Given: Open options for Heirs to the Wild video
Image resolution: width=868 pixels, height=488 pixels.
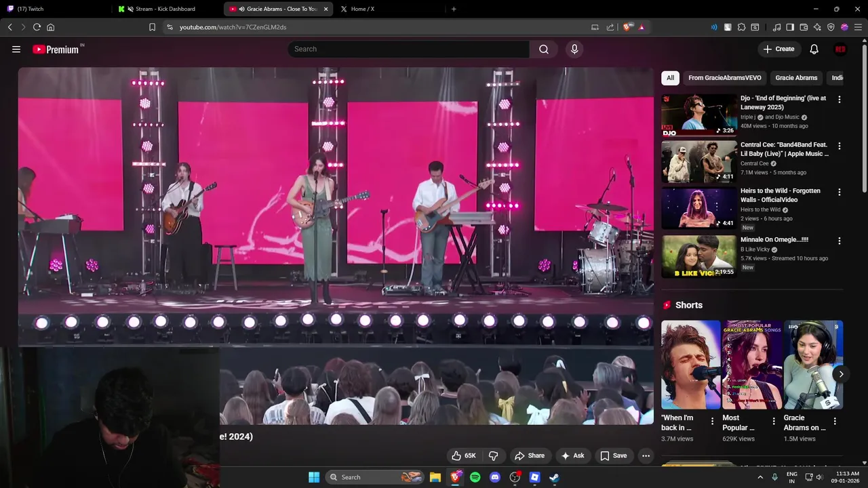Looking at the screenshot, I should (x=839, y=192).
